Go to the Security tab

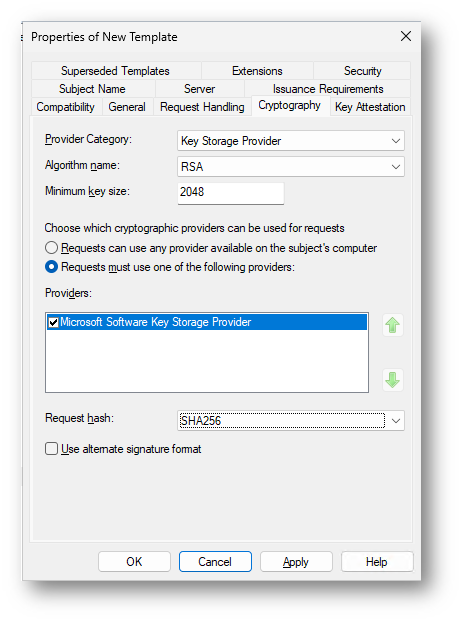tap(362, 71)
